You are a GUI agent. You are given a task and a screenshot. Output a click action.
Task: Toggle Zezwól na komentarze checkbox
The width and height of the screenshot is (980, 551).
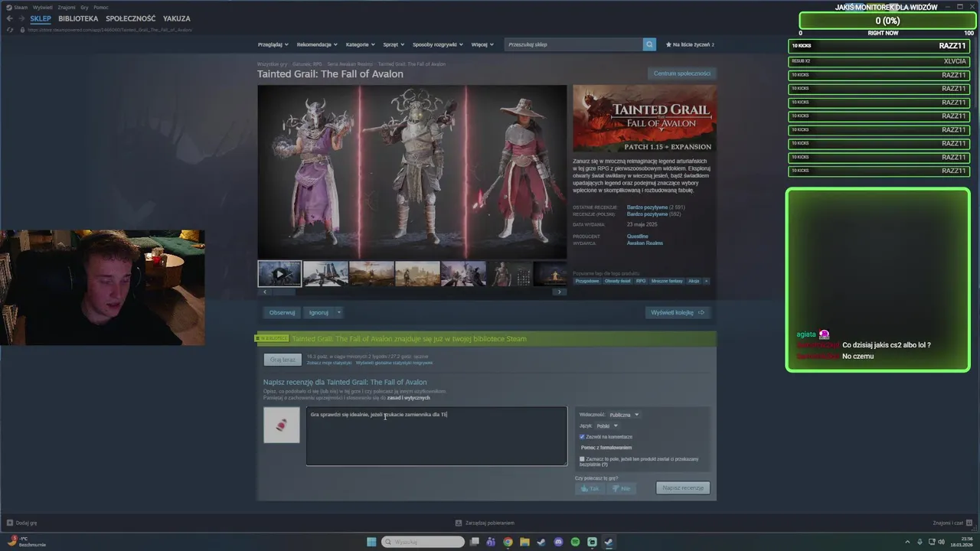point(582,436)
